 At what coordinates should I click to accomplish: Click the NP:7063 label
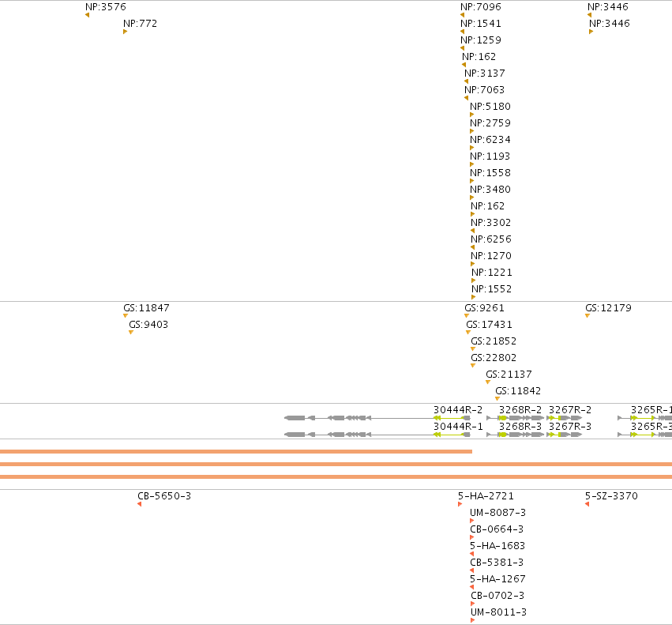pyautogui.click(x=484, y=90)
